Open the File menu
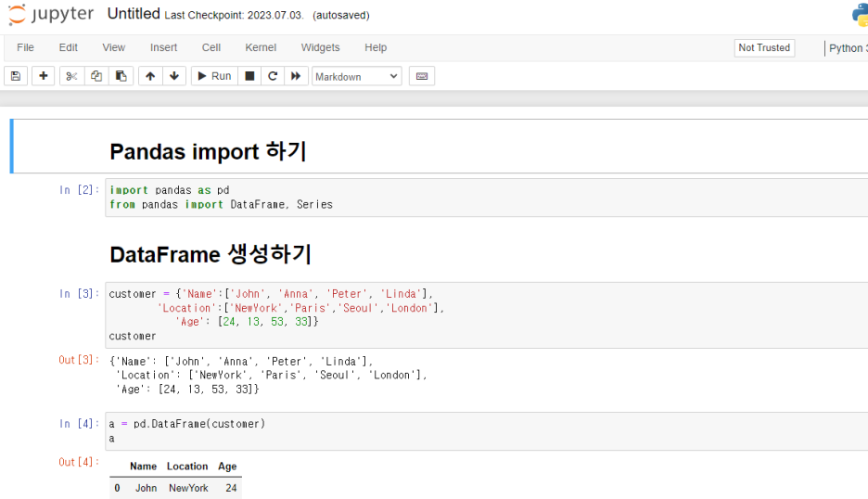This screenshot has width=868, height=499. [x=25, y=47]
